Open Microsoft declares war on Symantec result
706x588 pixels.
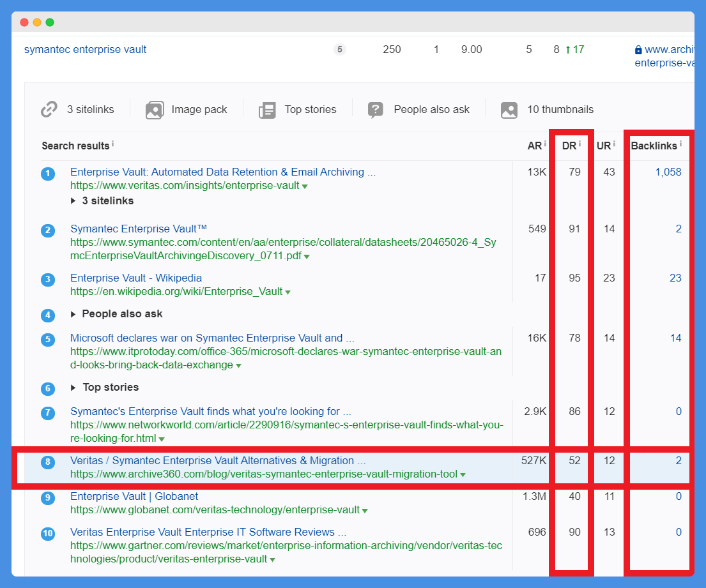click(x=212, y=338)
